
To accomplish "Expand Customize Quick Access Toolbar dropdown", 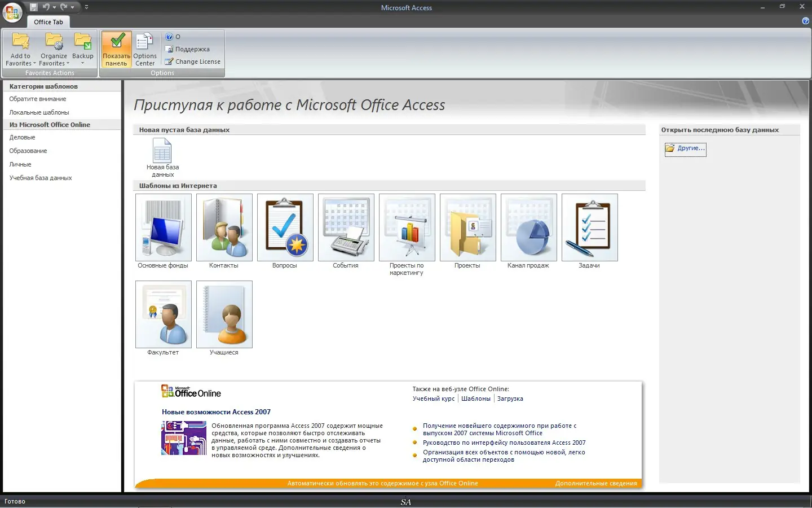I will click(x=86, y=7).
